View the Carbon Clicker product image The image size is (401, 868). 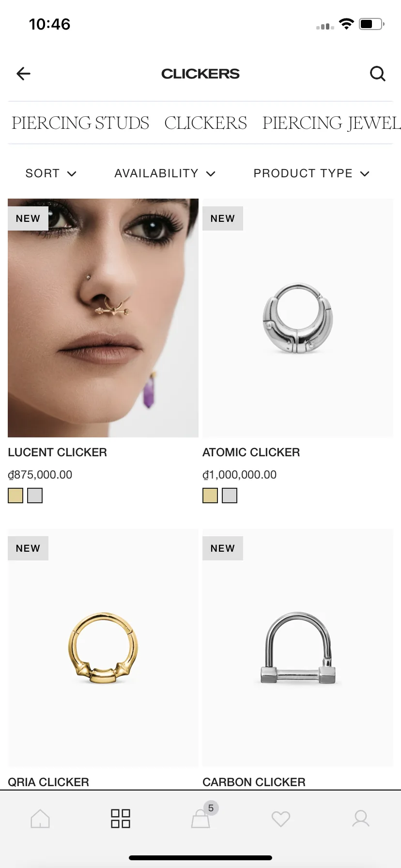click(298, 648)
